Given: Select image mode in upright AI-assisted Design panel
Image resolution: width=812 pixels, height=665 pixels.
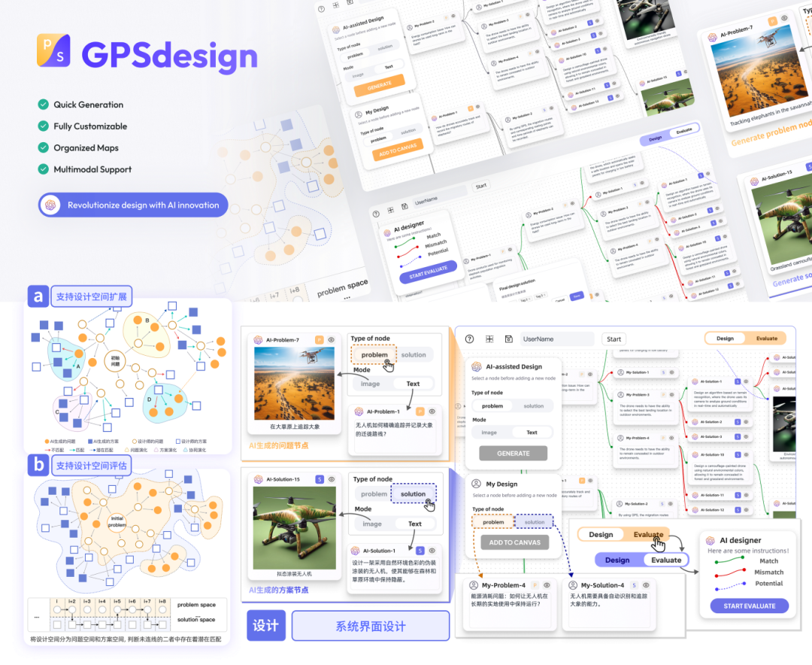Looking at the screenshot, I should [x=489, y=433].
